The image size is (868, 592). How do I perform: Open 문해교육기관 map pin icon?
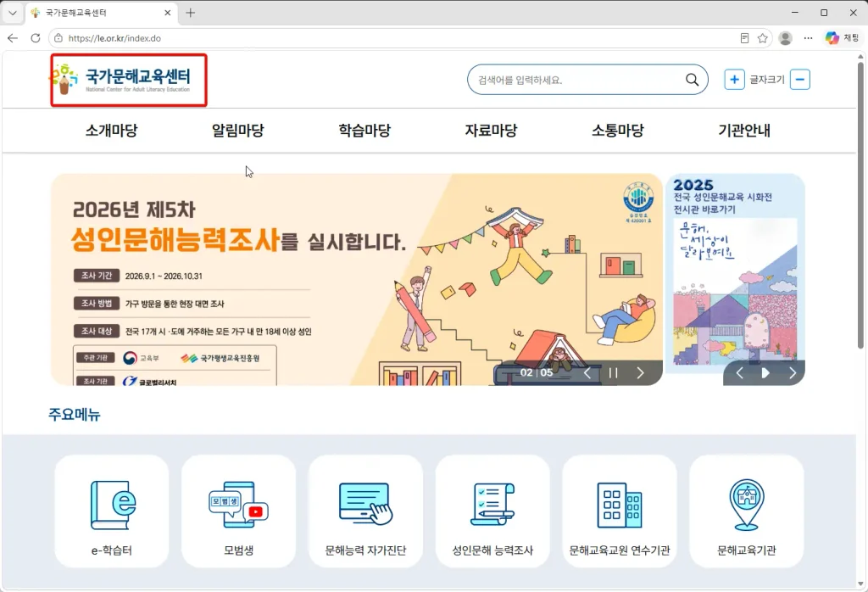(746, 505)
